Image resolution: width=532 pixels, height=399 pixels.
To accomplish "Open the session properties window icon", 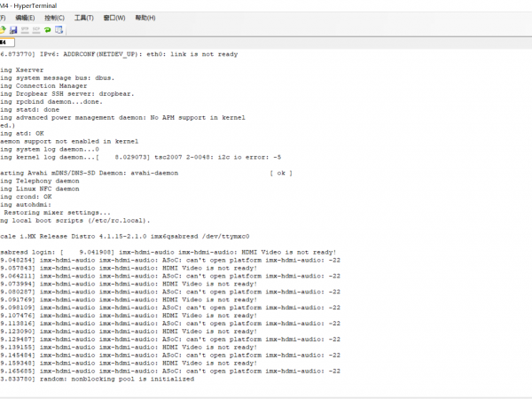I will (59, 29).
